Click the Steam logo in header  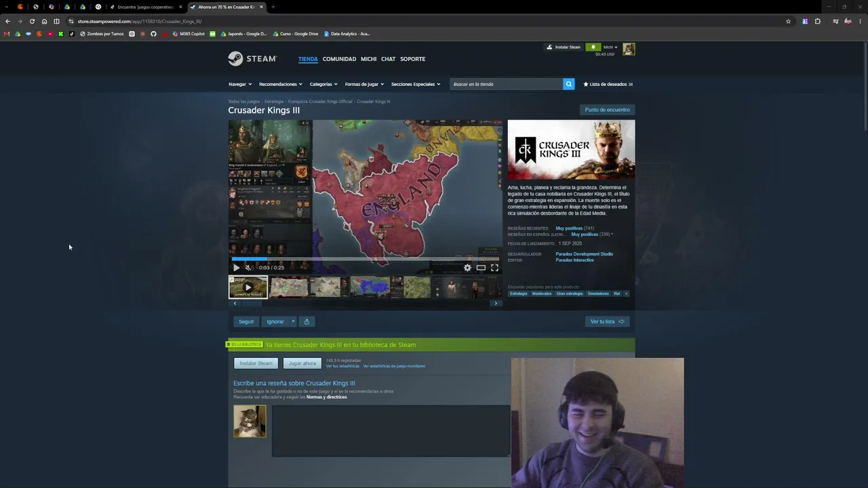click(252, 59)
